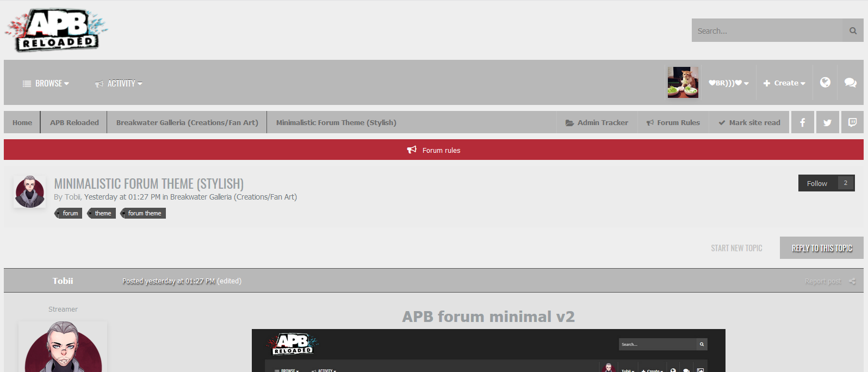Click the red Forum rules banner

[433, 150]
